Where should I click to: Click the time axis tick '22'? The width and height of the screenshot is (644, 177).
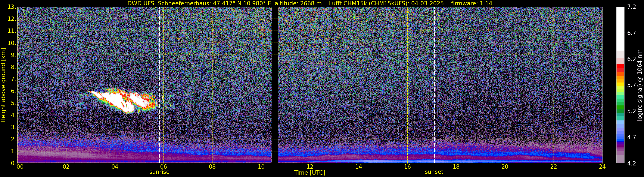554,167
